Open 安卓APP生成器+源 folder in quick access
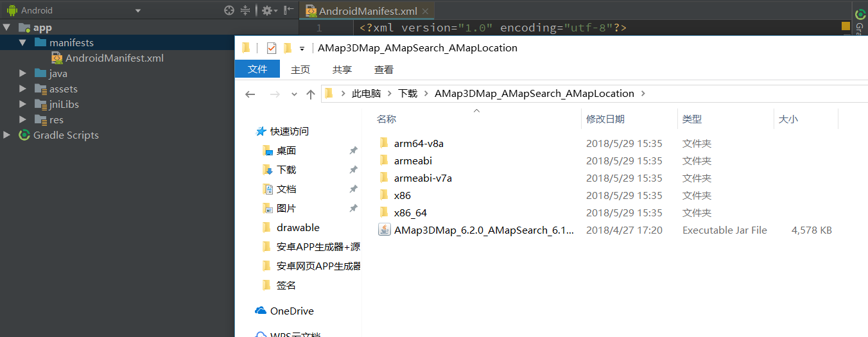The height and width of the screenshot is (337, 868). tap(318, 246)
